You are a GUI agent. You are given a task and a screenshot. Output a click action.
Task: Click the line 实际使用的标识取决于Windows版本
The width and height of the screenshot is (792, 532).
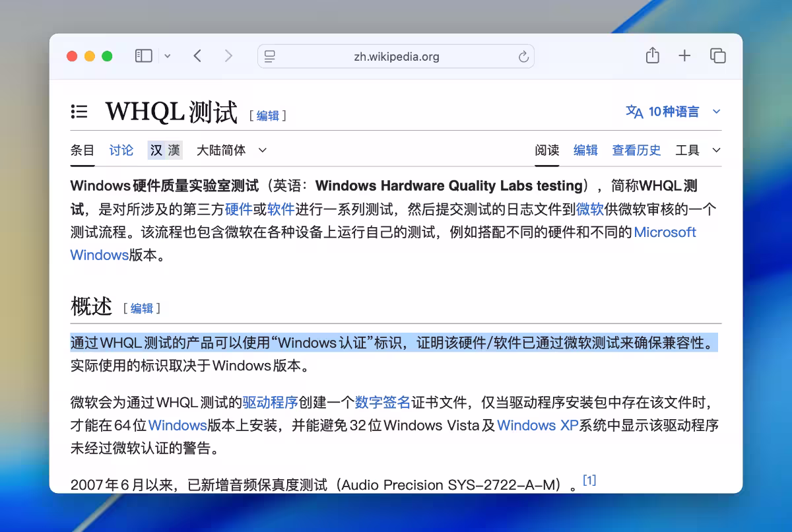point(190,366)
